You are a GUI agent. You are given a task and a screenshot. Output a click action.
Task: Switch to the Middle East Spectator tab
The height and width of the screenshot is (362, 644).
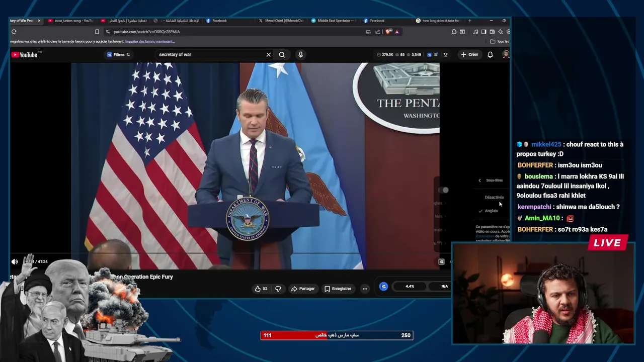(x=333, y=21)
